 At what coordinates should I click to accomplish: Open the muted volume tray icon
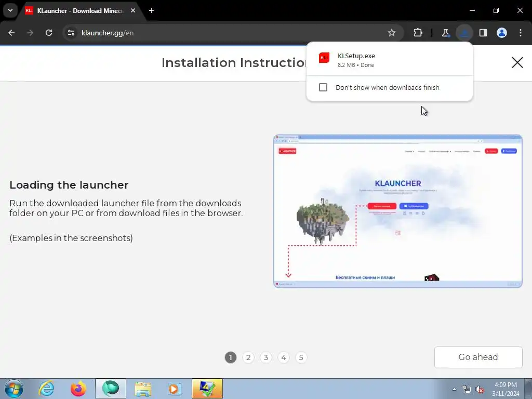click(480, 389)
